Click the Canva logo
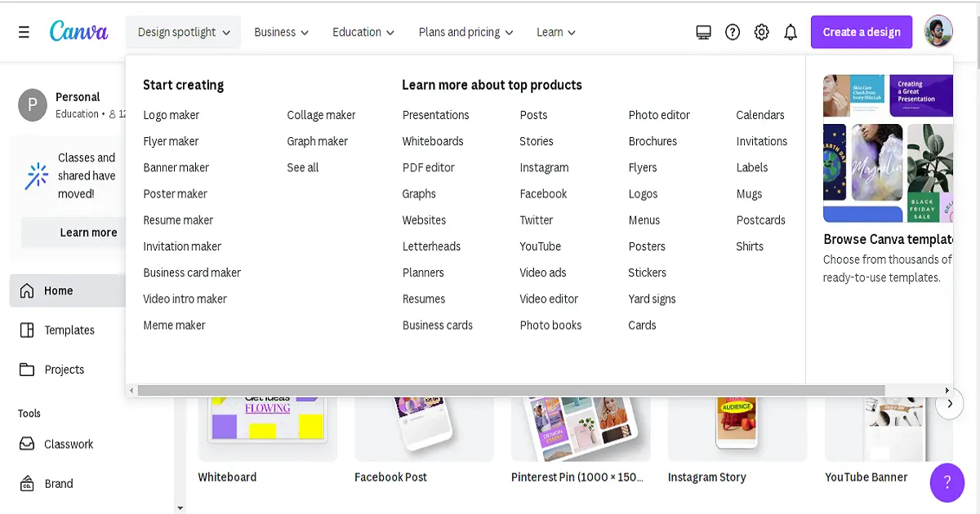This screenshot has width=980, height=514. (x=78, y=31)
